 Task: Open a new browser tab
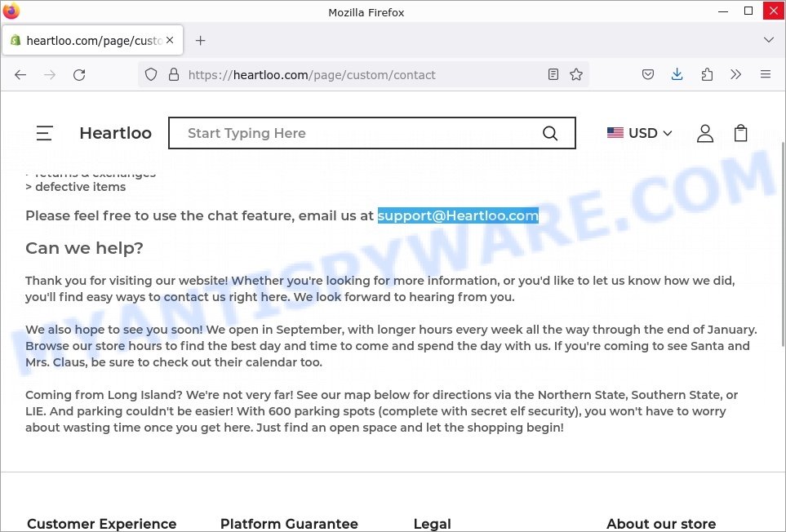point(201,41)
